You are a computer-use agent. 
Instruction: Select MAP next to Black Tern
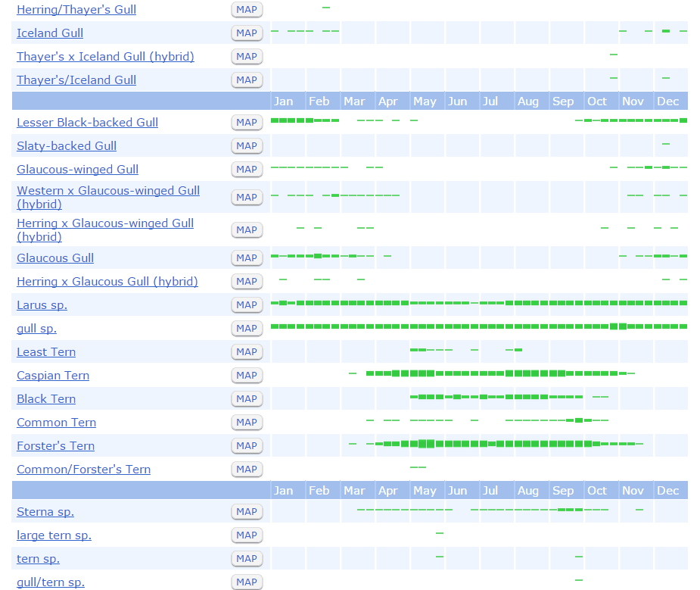(247, 399)
